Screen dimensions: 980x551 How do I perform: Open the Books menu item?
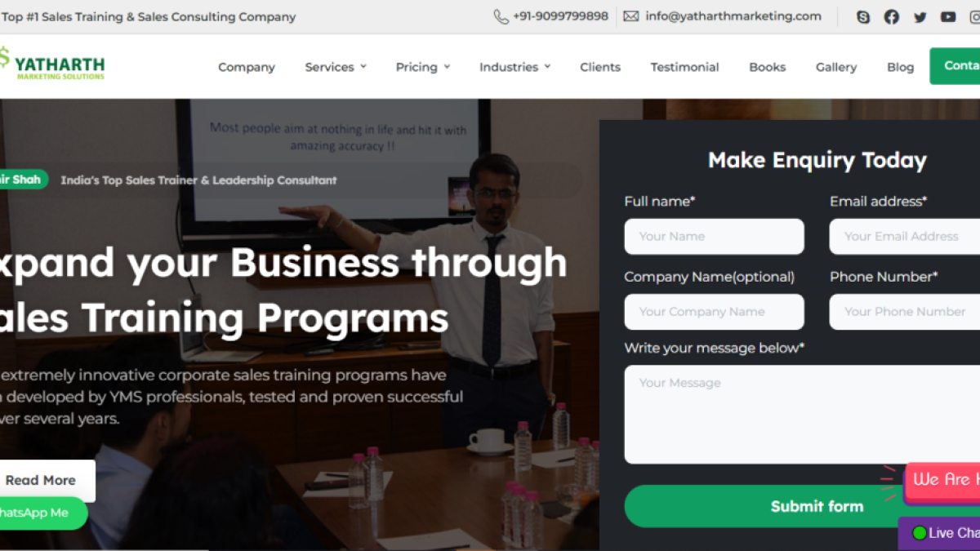[x=767, y=67]
